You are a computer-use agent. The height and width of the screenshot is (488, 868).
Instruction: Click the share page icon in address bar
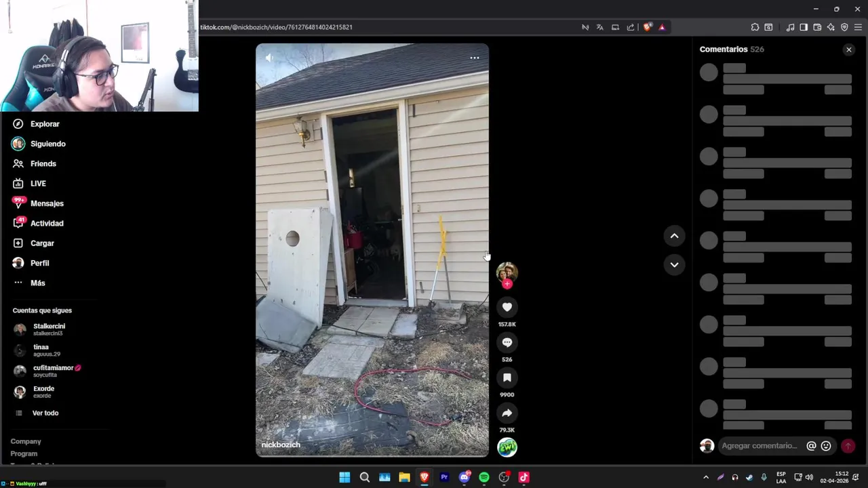coord(631,27)
